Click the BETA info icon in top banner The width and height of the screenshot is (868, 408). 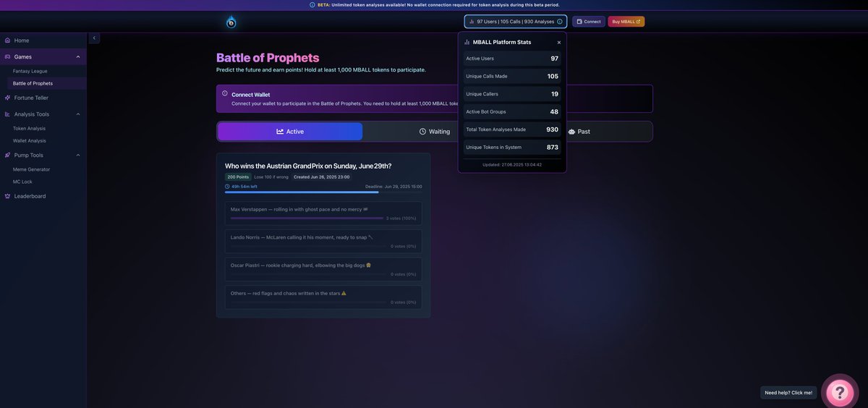312,5
